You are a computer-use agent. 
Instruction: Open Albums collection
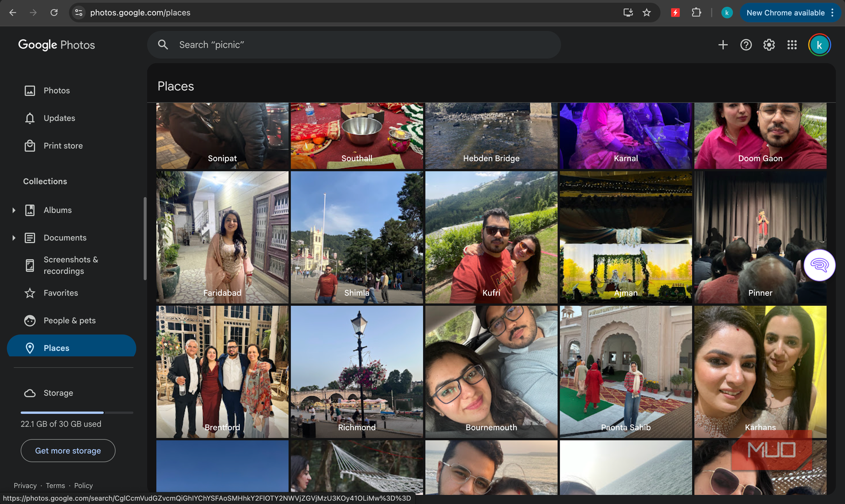(57, 211)
